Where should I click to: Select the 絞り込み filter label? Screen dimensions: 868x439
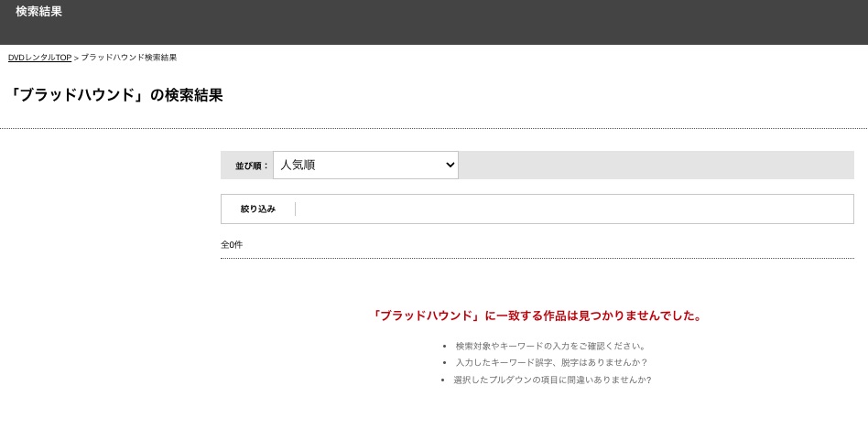[x=258, y=209]
